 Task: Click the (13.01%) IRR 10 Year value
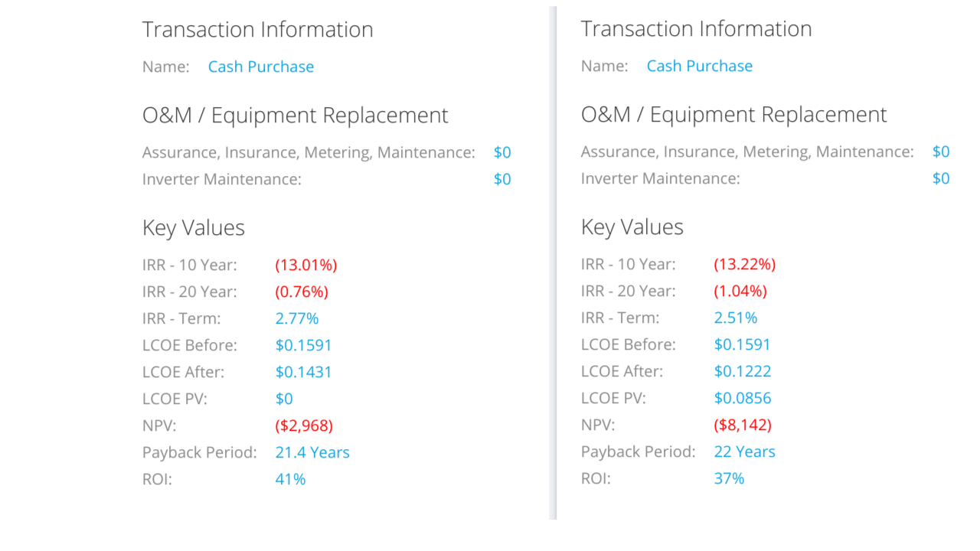(x=306, y=265)
